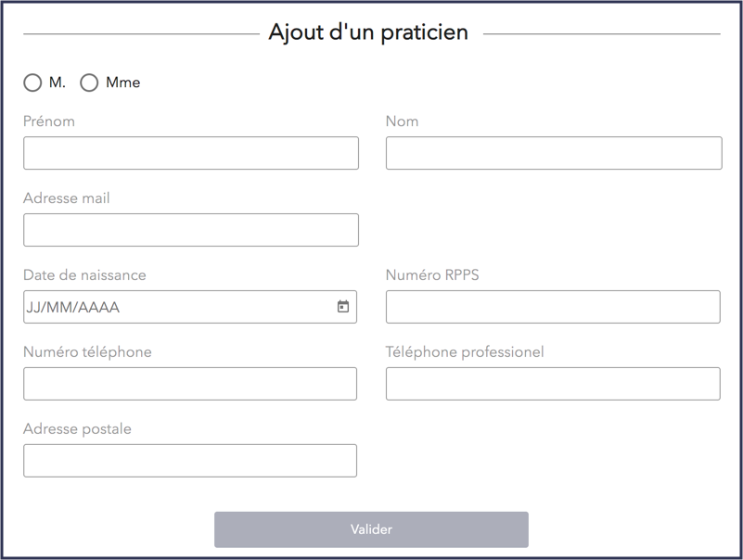Choose the Mme radio option
743x560 pixels.
[x=89, y=83]
